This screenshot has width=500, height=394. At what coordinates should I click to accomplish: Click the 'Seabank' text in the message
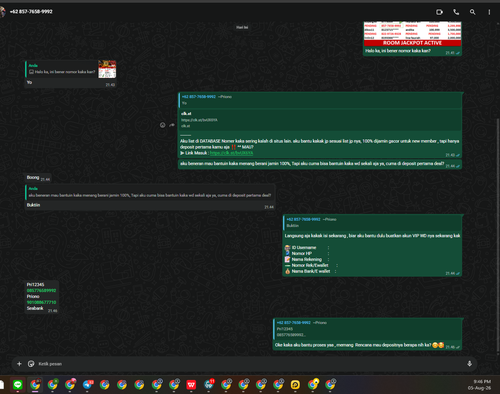pos(35,308)
